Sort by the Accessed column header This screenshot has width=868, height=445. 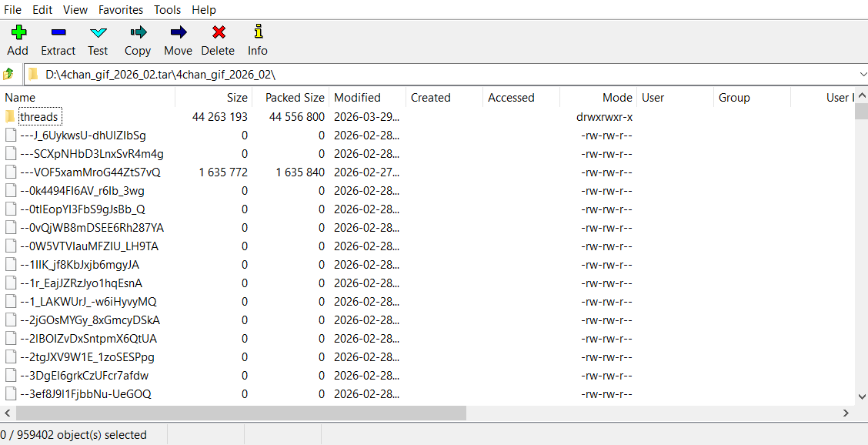tap(522, 98)
